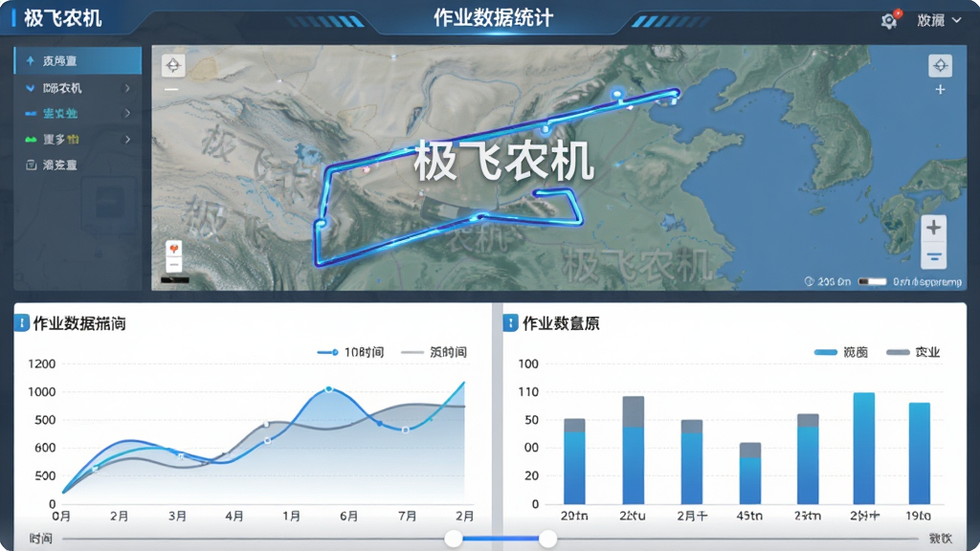
Task: Select the teal-colored third sidebar menu item
Action: 78,114
